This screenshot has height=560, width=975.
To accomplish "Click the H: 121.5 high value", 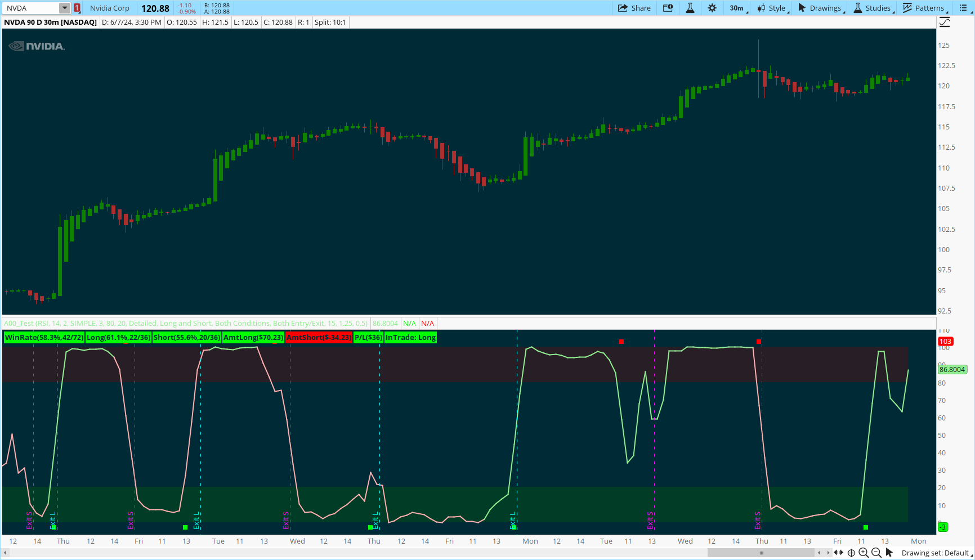I will click(215, 22).
